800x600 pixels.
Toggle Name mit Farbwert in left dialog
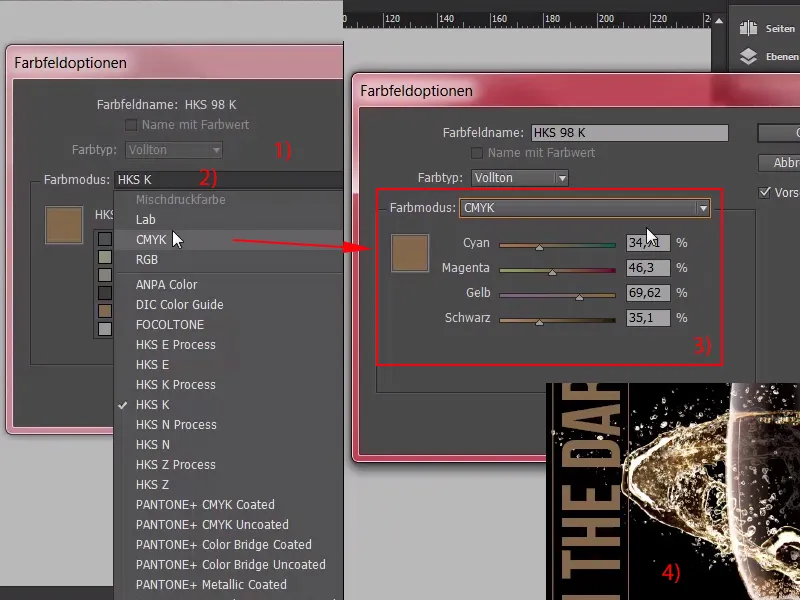coord(131,125)
